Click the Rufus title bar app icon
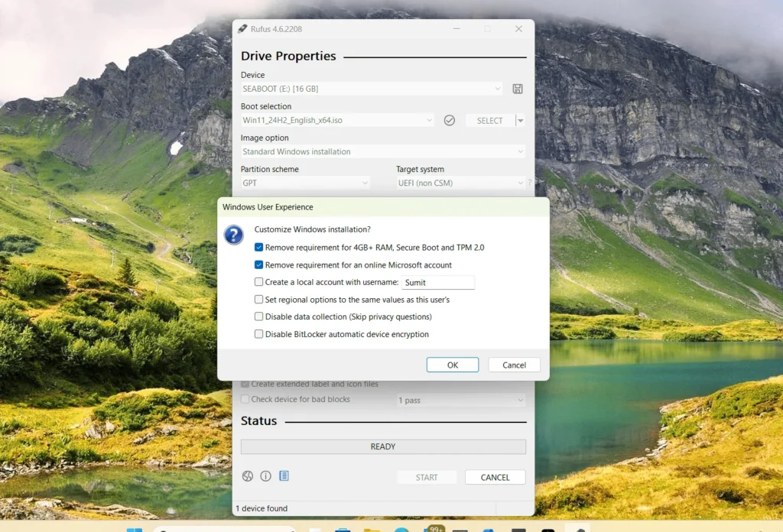Viewport: 783px width, 532px height. pos(242,29)
